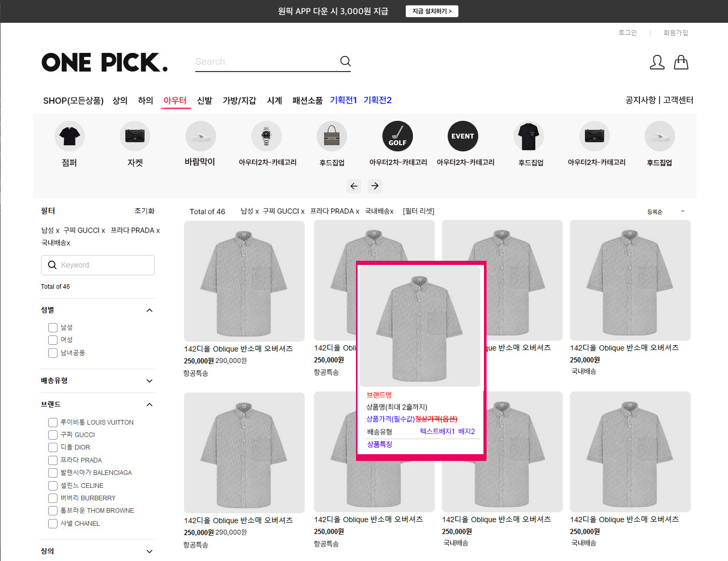Click the search magnifier icon
Image resolution: width=728 pixels, height=561 pixels.
point(345,61)
